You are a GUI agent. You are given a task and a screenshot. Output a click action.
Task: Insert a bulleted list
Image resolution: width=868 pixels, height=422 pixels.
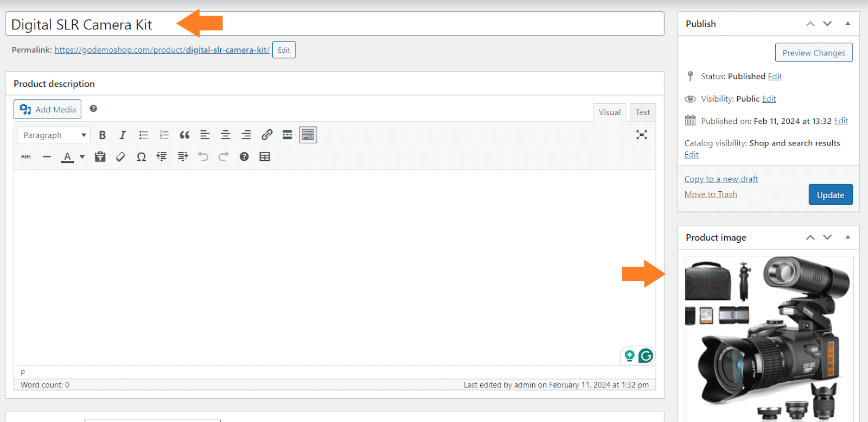(143, 135)
